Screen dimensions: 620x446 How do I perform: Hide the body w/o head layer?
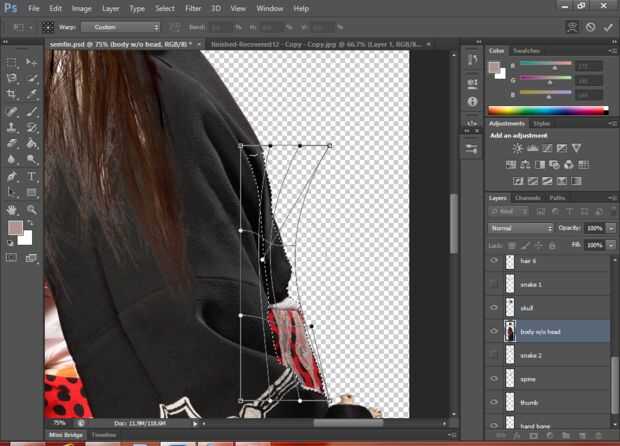pyautogui.click(x=494, y=331)
